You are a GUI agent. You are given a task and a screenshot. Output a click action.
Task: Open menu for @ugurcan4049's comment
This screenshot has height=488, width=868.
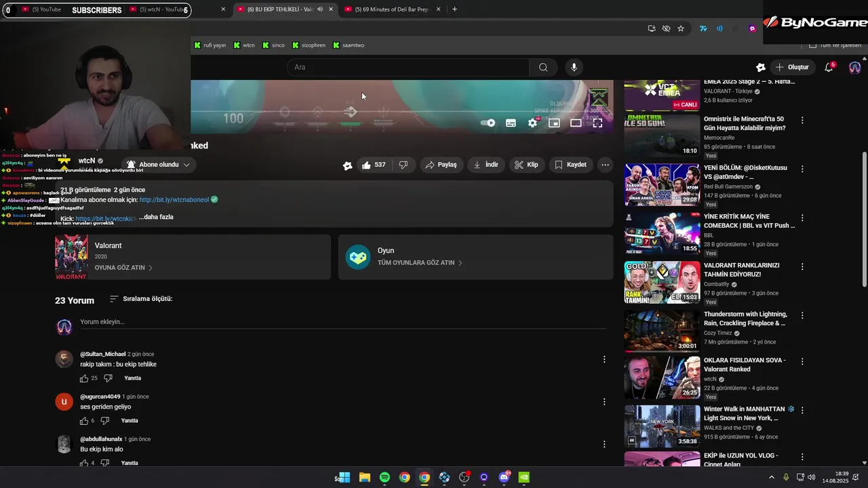pyautogui.click(x=604, y=402)
